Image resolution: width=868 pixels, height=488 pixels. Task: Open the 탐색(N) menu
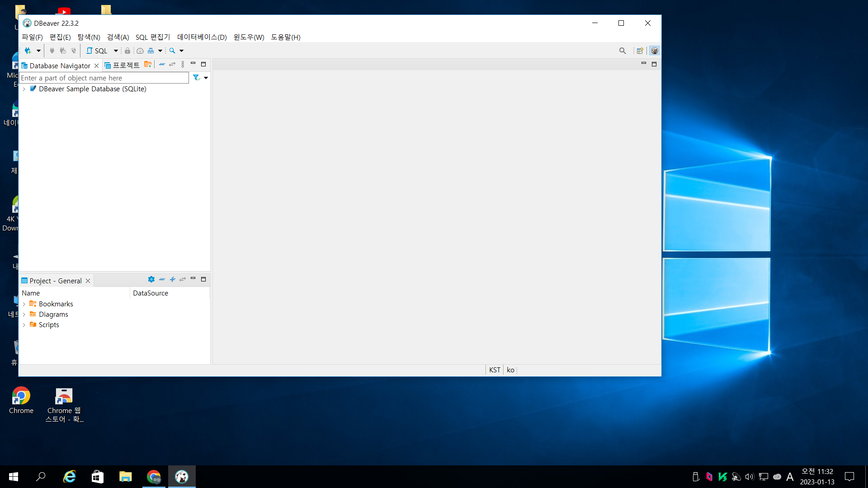89,37
